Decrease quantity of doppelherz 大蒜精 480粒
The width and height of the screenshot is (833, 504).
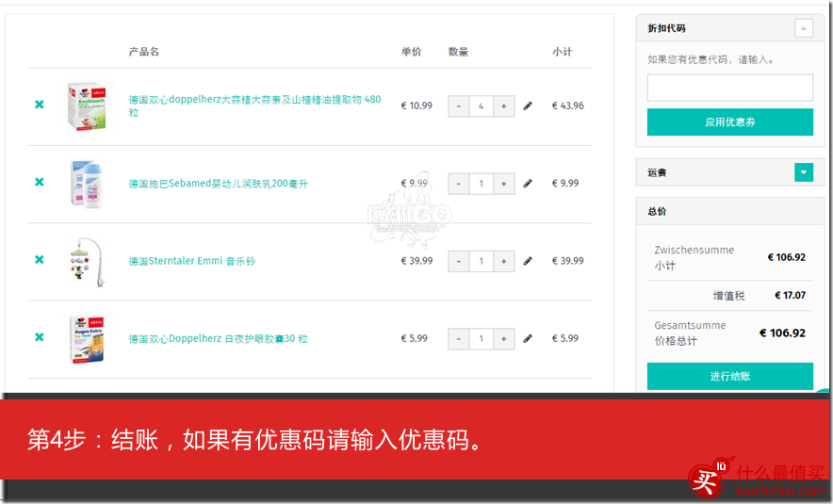click(459, 106)
